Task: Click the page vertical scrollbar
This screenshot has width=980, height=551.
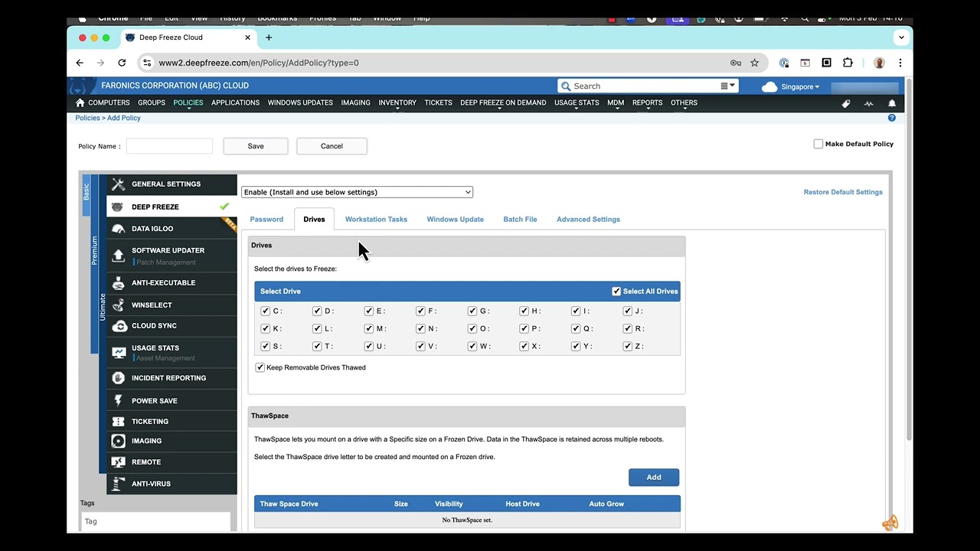Action: pyautogui.click(x=909, y=260)
